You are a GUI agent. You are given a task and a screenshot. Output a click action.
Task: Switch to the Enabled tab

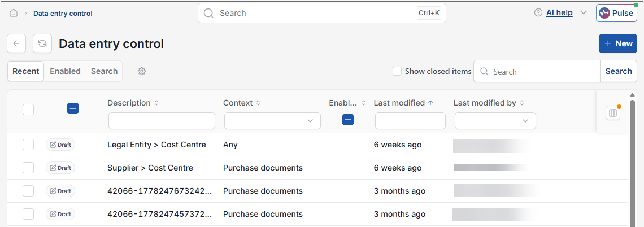(x=66, y=71)
